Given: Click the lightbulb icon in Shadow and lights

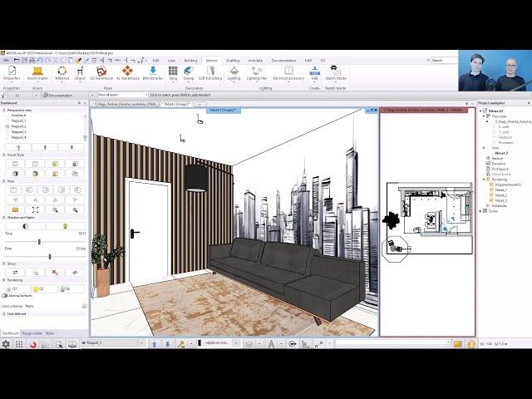Looking at the screenshot, I should point(65,226).
